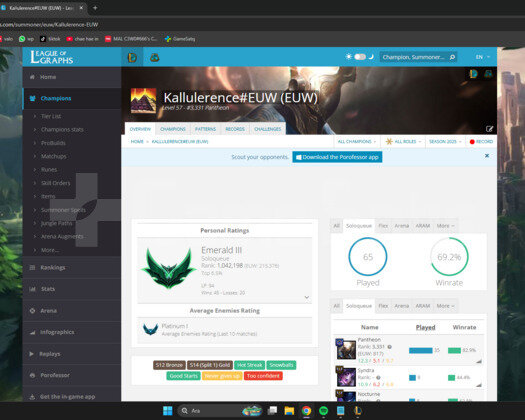
Task: Close the Scout your opponents banner
Action: tap(487, 156)
